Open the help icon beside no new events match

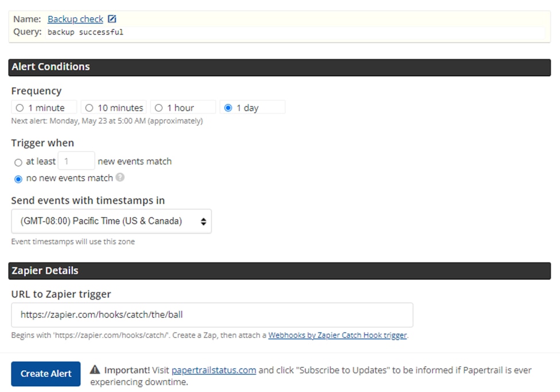click(120, 177)
